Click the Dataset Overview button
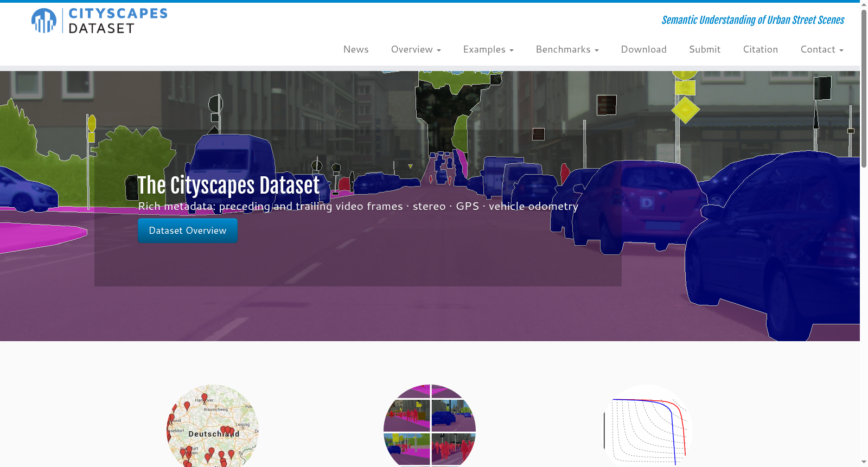Viewport: 868px width, 467px height. 188,231
